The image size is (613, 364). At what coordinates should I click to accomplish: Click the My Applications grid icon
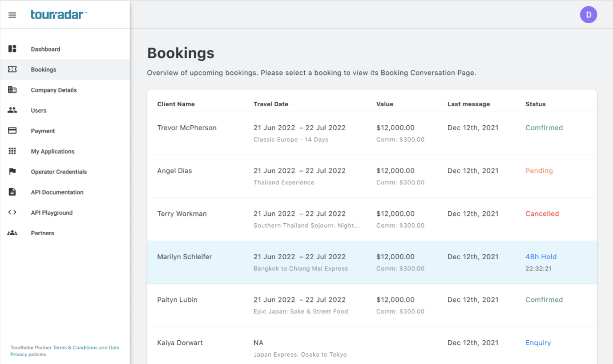click(x=12, y=151)
